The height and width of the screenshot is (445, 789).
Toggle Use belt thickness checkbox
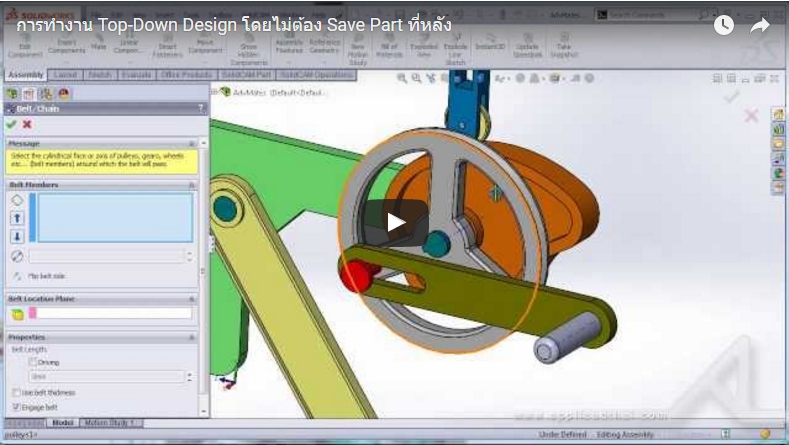coord(16,392)
